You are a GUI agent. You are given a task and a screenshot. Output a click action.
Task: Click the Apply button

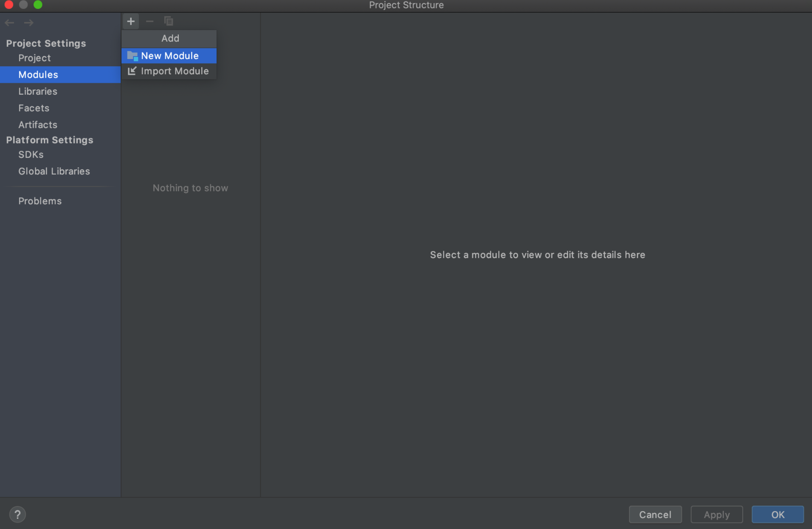(x=716, y=515)
